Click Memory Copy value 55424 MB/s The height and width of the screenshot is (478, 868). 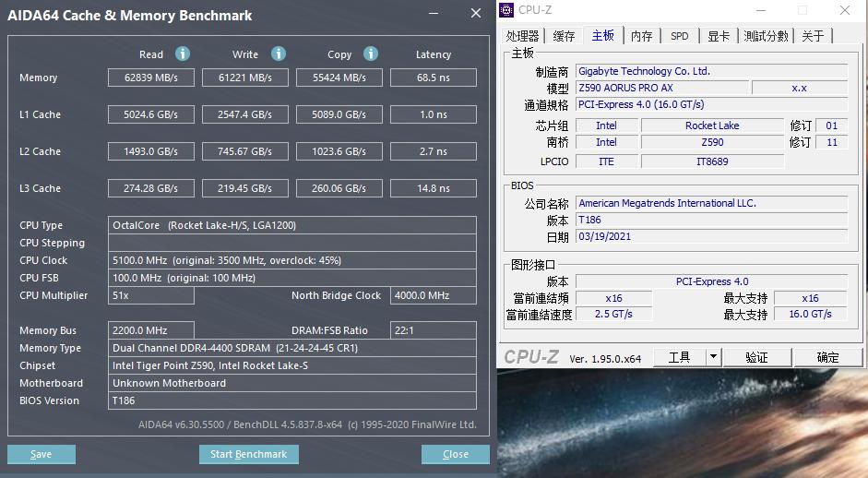(339, 78)
